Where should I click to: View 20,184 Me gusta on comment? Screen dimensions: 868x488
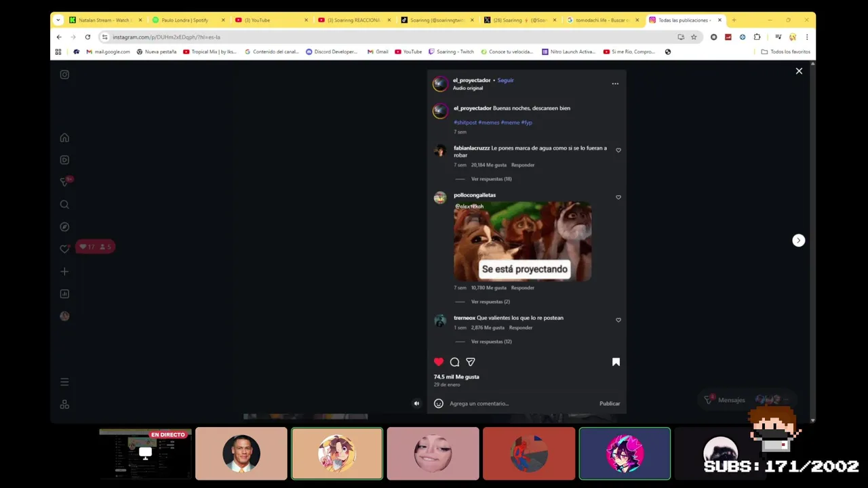pos(489,165)
